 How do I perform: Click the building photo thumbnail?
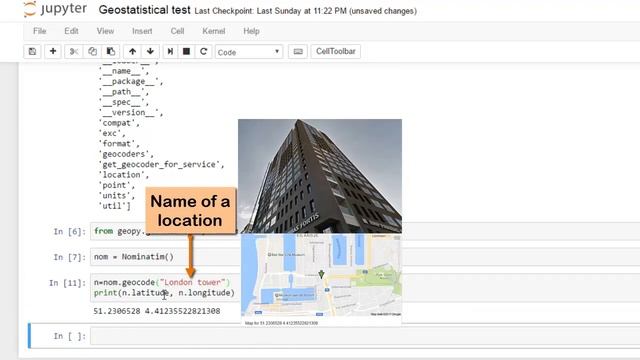point(320,176)
